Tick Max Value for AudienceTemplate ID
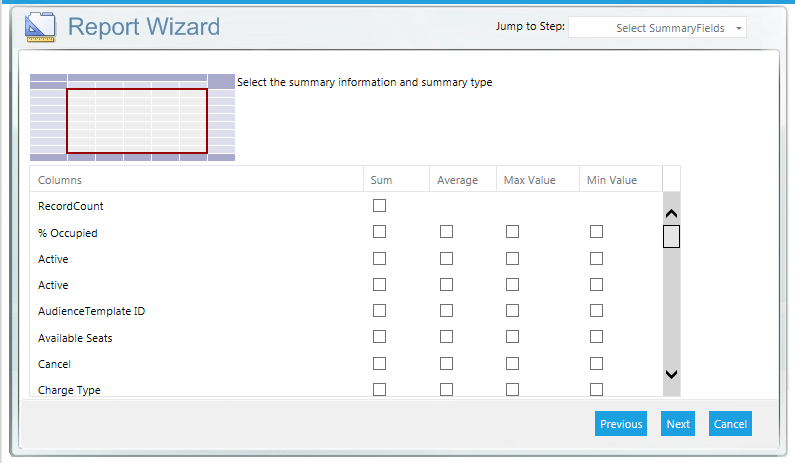This screenshot has width=795, height=463. (512, 311)
